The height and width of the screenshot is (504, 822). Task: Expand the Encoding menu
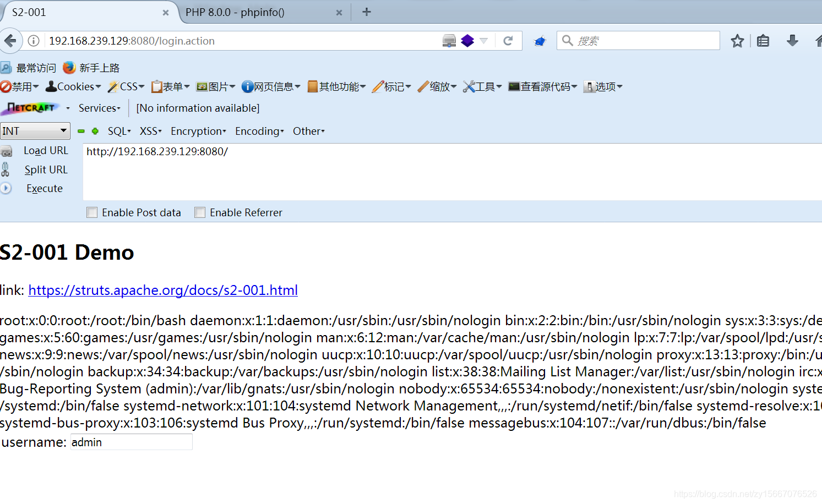click(x=260, y=131)
